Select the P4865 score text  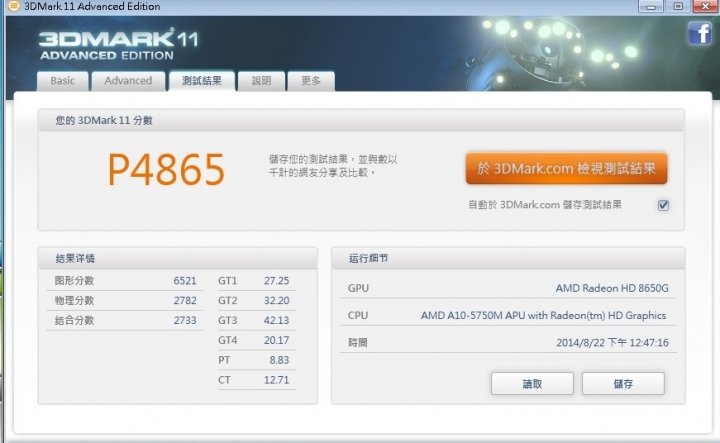pyautogui.click(x=166, y=169)
